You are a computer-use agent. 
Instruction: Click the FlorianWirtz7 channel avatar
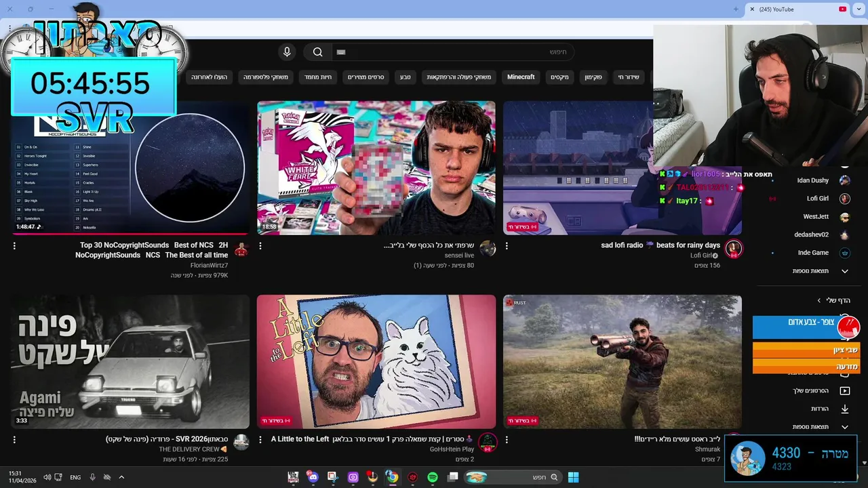tap(241, 249)
